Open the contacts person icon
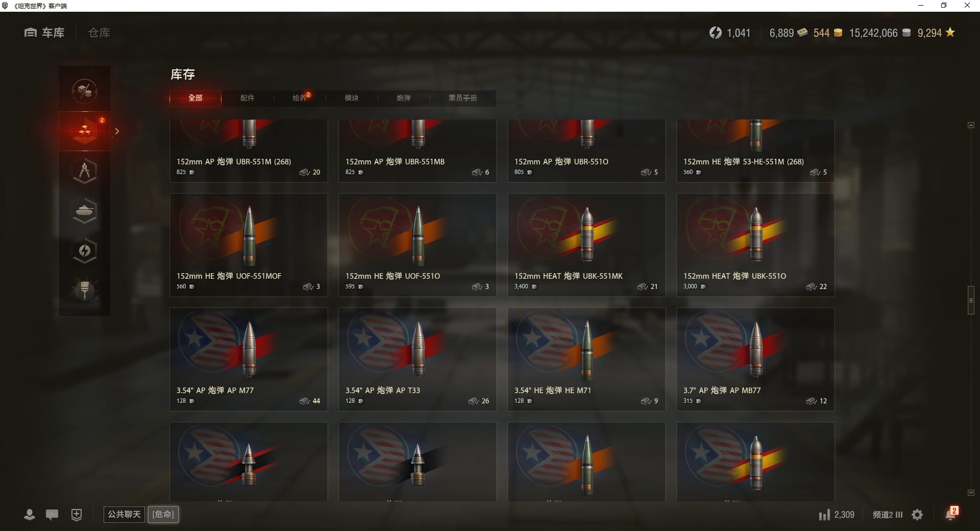 [30, 515]
